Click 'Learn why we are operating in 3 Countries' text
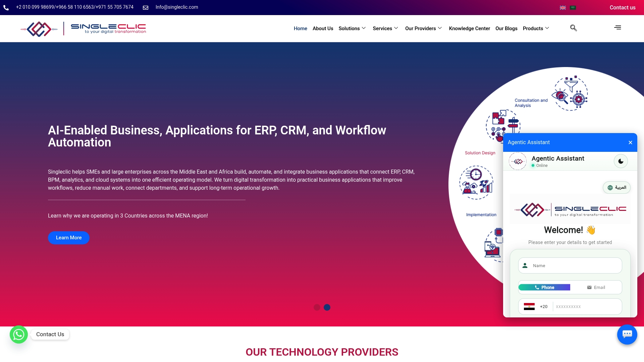This screenshot has height=362, width=644. [x=128, y=216]
